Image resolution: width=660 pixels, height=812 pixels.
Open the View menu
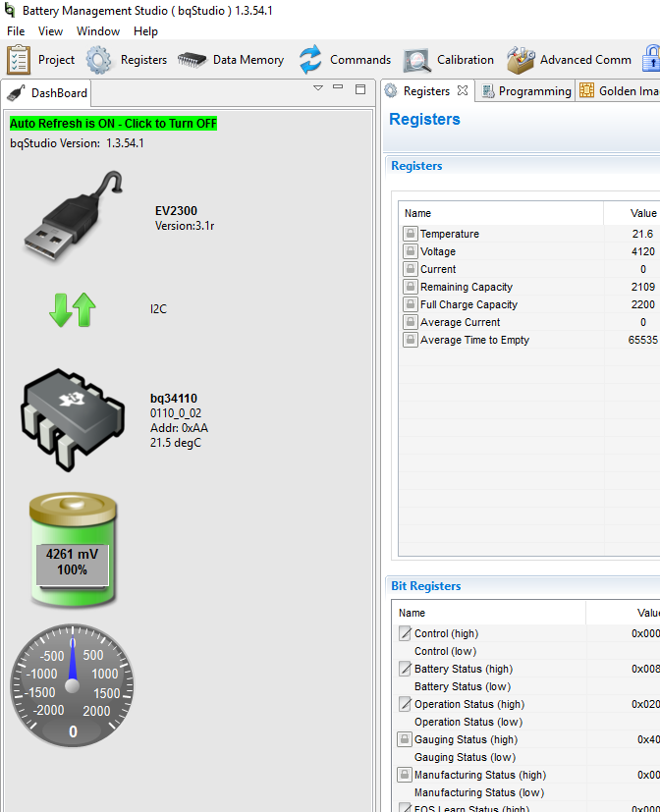point(50,31)
